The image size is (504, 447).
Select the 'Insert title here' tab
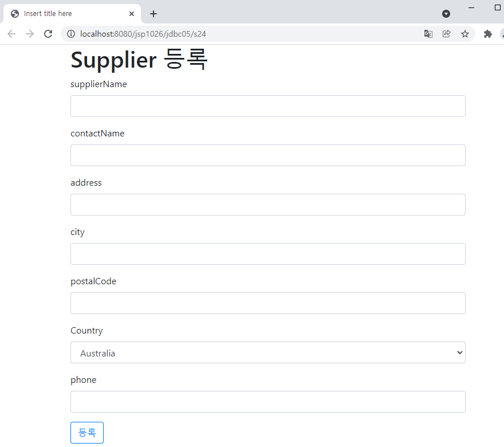pos(72,14)
